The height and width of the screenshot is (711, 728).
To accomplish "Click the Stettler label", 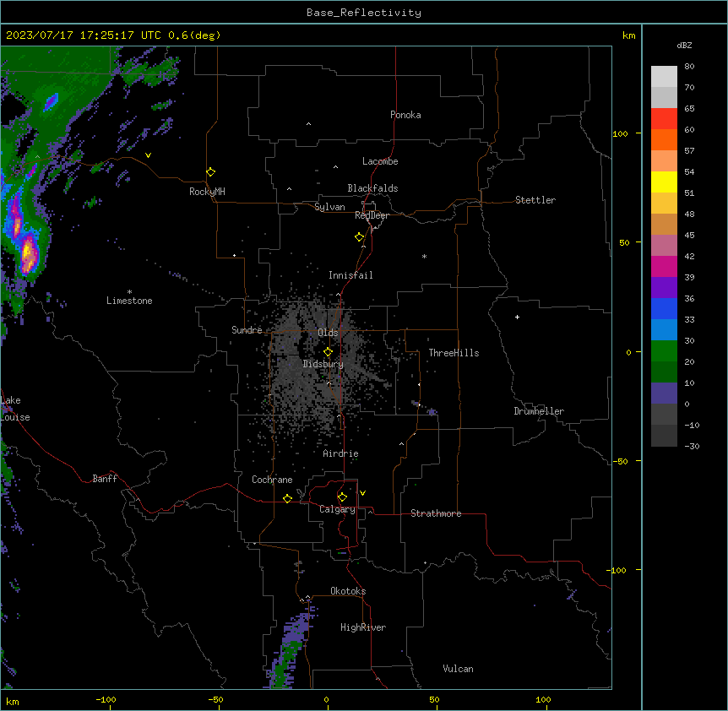I will coord(535,200).
